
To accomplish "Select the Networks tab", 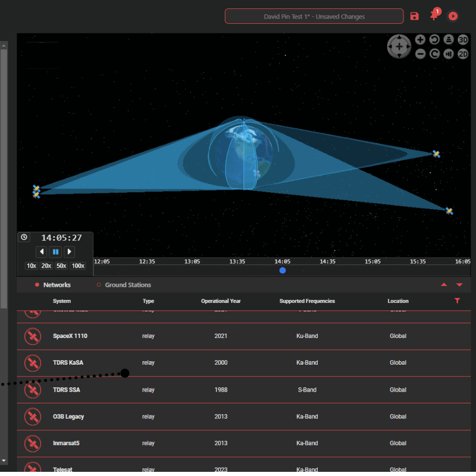I will pos(57,285).
